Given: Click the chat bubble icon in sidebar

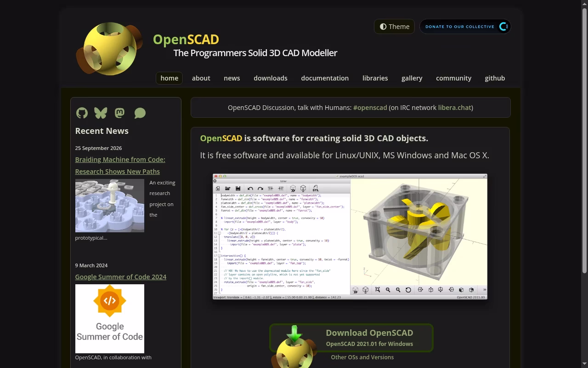Looking at the screenshot, I should coord(140,113).
